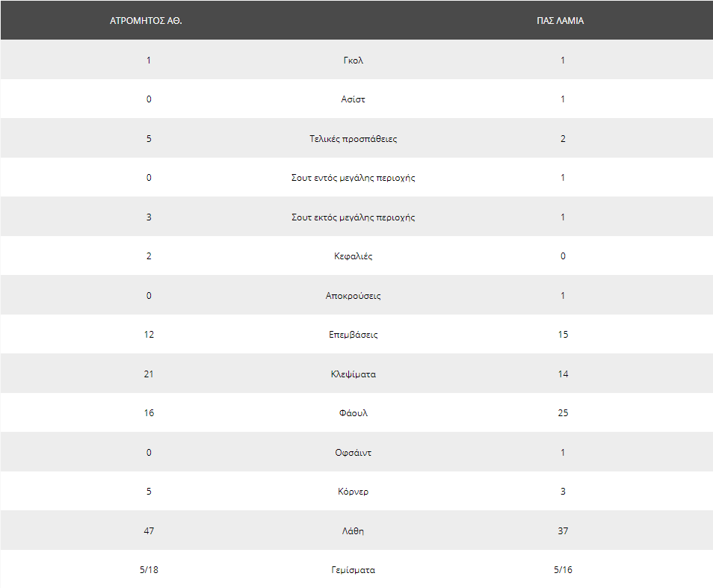The width and height of the screenshot is (713, 588).
Task: Select the Γεμίσματα row label
Action: tap(354, 570)
